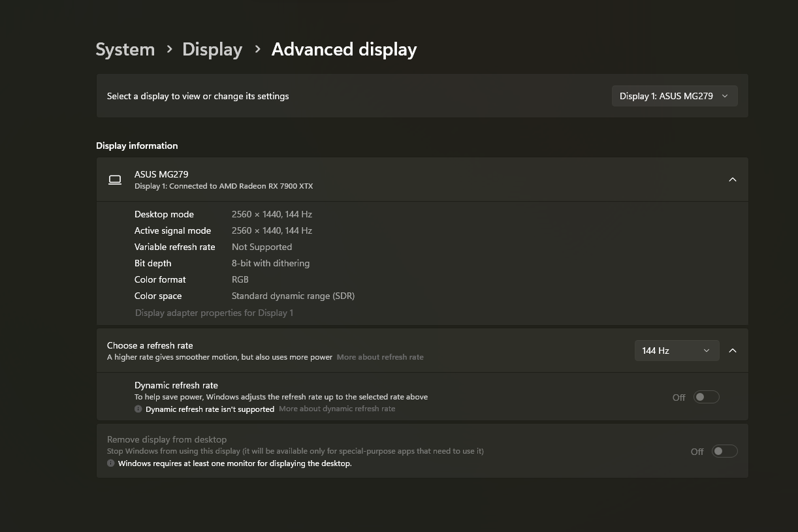Image resolution: width=798 pixels, height=532 pixels.
Task: Collapse the Choose a refresh rate section
Action: (x=732, y=351)
